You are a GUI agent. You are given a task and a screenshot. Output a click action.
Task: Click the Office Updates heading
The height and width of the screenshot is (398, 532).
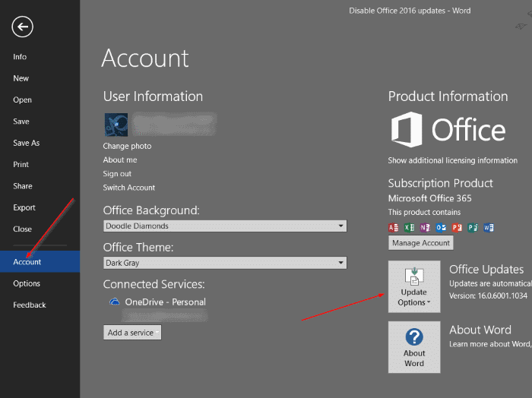pyautogui.click(x=486, y=270)
